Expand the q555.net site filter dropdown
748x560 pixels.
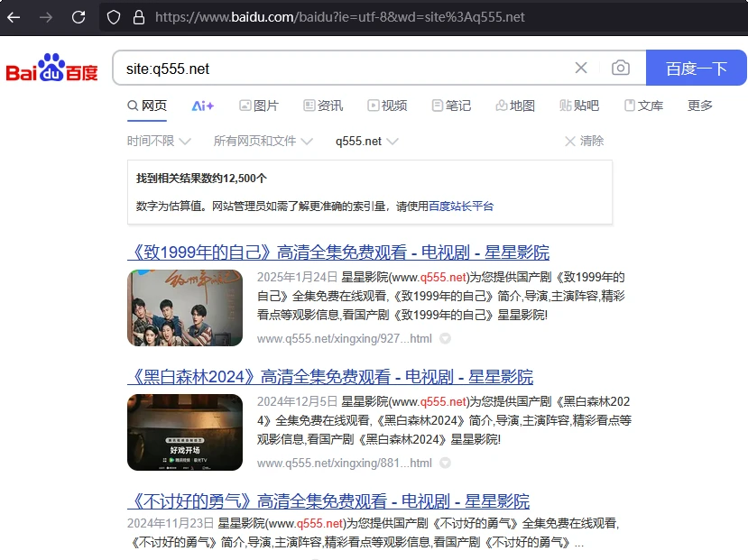click(x=366, y=142)
